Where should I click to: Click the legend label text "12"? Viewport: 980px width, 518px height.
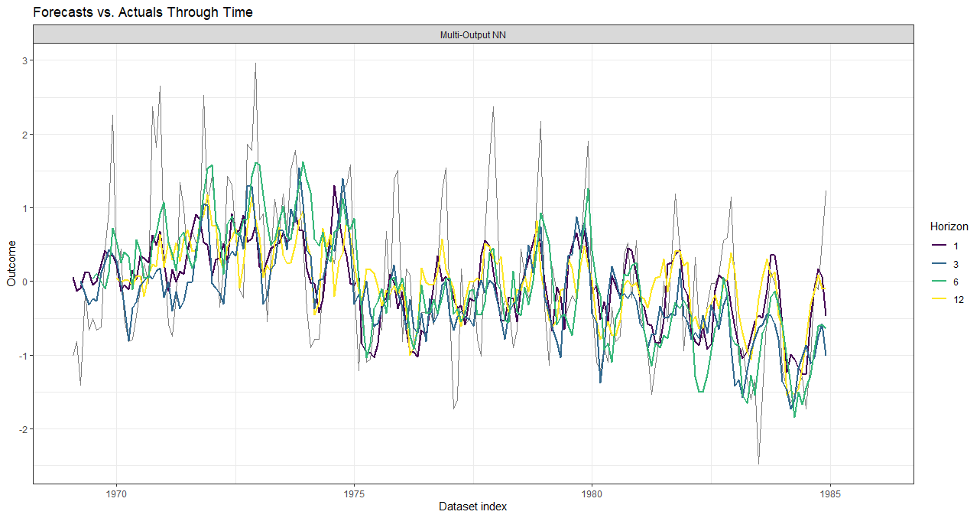point(959,301)
